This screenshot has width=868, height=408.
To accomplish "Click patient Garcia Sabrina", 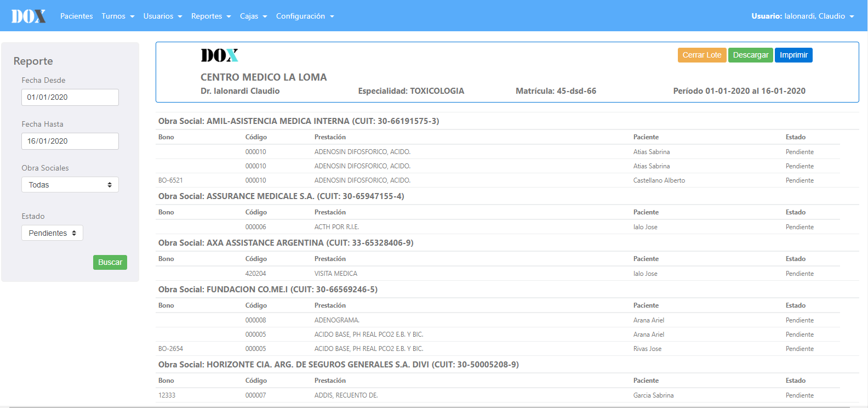I will coord(654,395).
